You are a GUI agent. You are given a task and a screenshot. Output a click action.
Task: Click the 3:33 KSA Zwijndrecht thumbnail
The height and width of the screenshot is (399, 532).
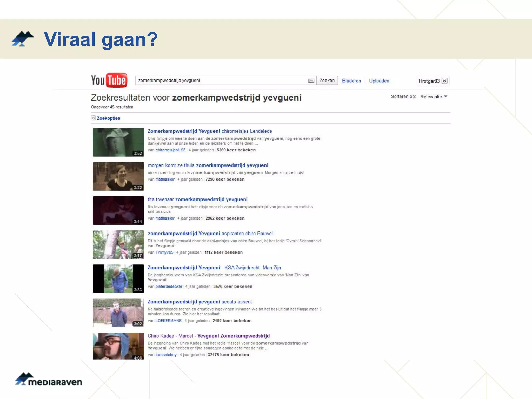(x=118, y=279)
